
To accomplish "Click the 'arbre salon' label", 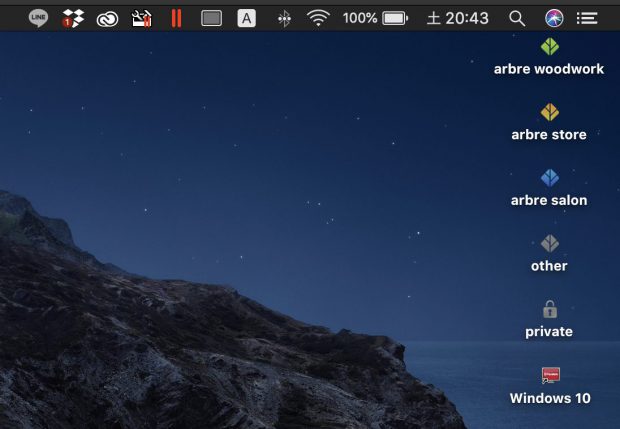I will tap(549, 200).
